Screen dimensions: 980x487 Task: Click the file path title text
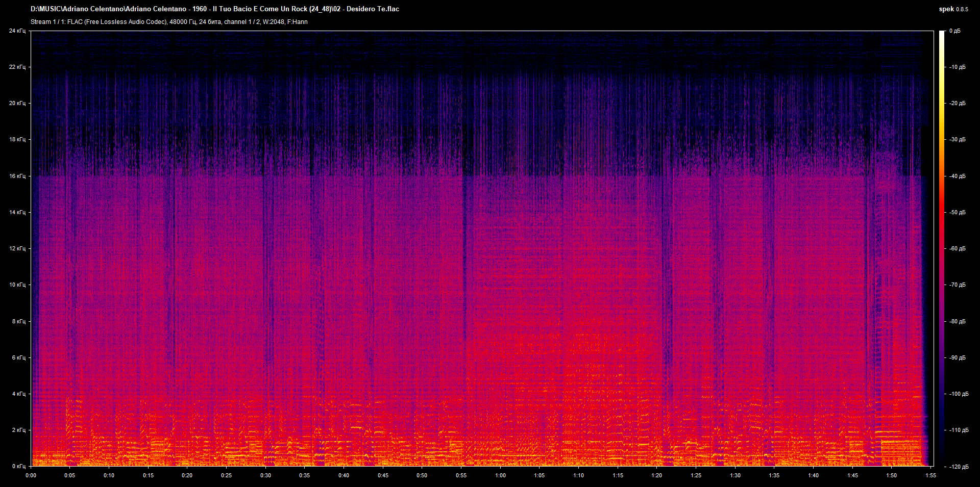click(x=215, y=9)
